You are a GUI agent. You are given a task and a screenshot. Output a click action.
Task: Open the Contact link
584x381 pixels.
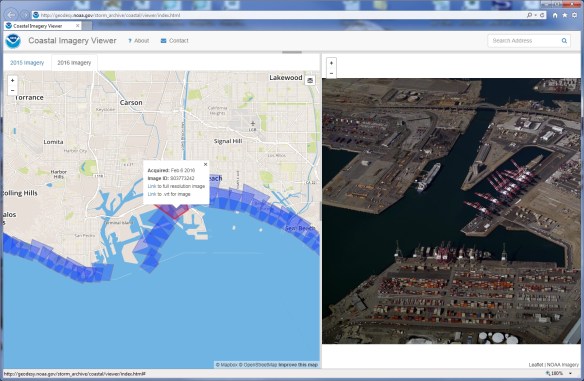174,41
